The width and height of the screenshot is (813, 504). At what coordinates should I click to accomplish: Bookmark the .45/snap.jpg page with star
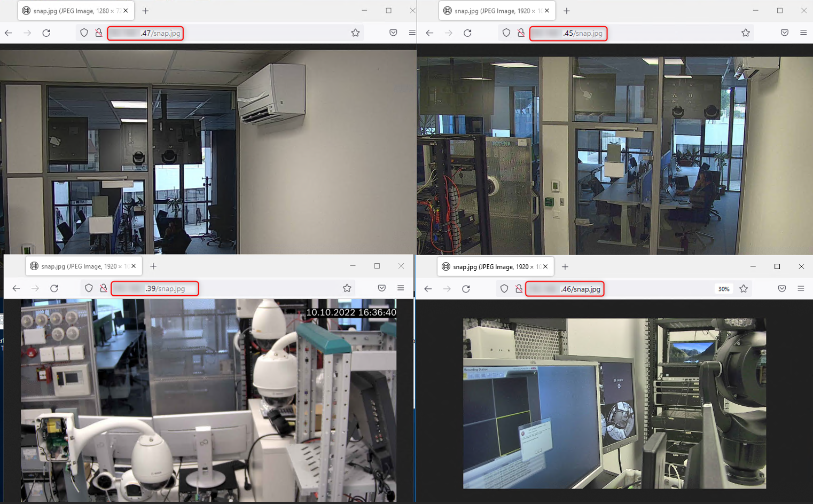pos(746,33)
